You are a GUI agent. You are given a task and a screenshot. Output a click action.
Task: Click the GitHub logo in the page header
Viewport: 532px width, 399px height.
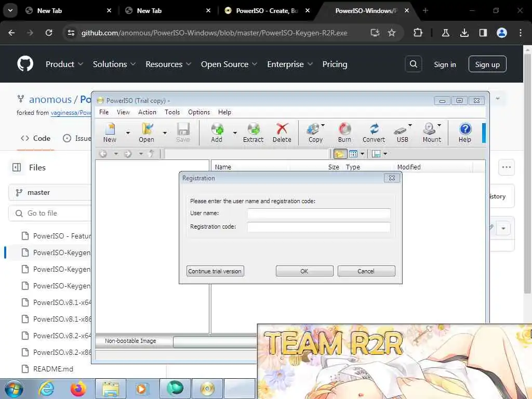point(25,64)
